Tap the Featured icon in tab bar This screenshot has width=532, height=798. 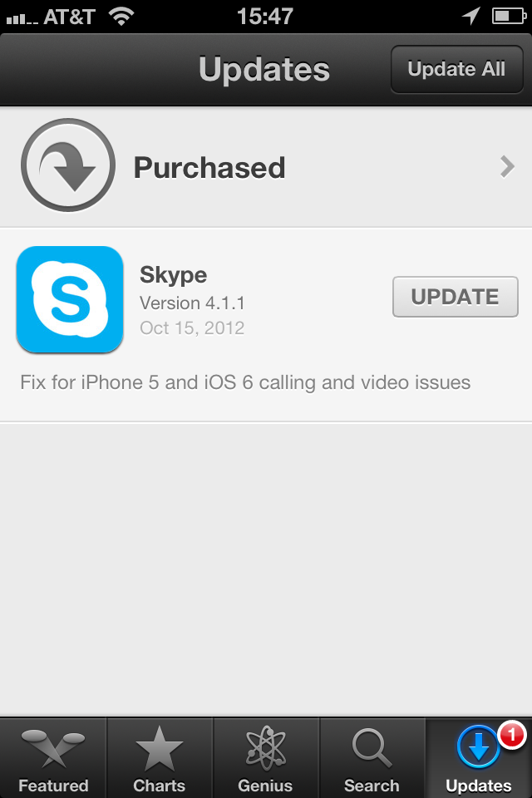[53, 748]
